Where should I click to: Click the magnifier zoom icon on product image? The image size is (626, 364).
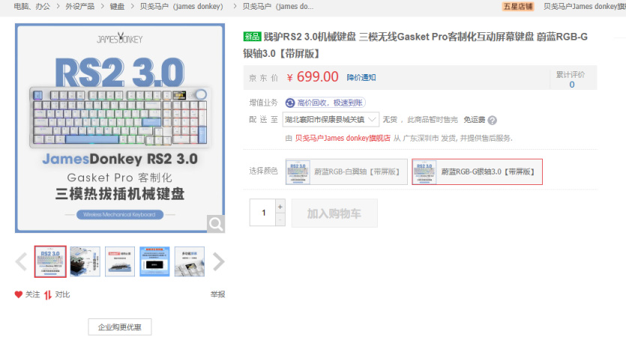pos(216,224)
